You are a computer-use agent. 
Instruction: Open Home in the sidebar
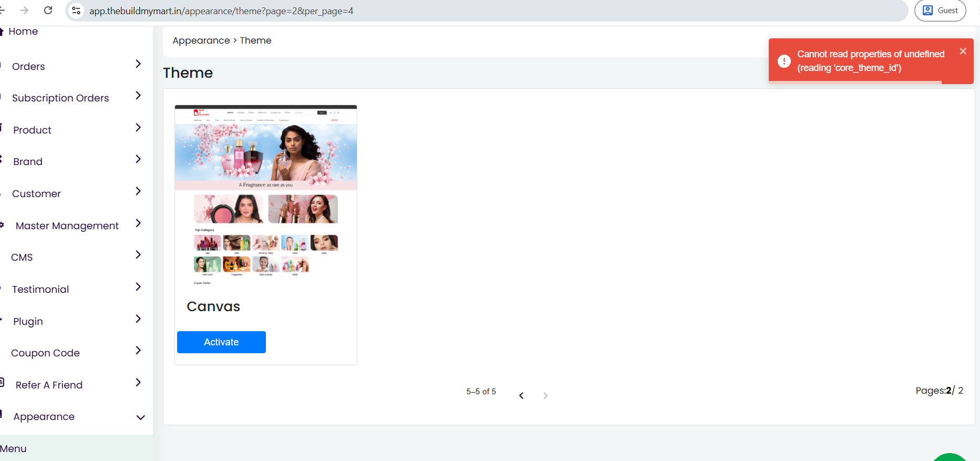(23, 32)
